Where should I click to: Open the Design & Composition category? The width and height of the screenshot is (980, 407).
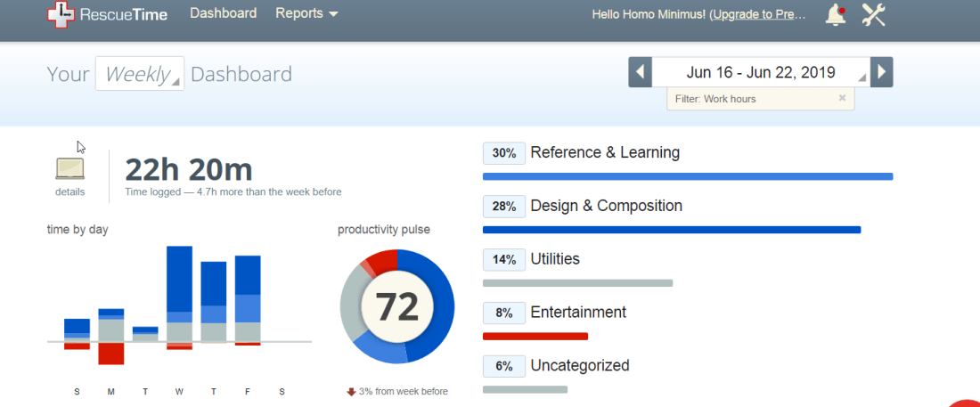[606, 206]
